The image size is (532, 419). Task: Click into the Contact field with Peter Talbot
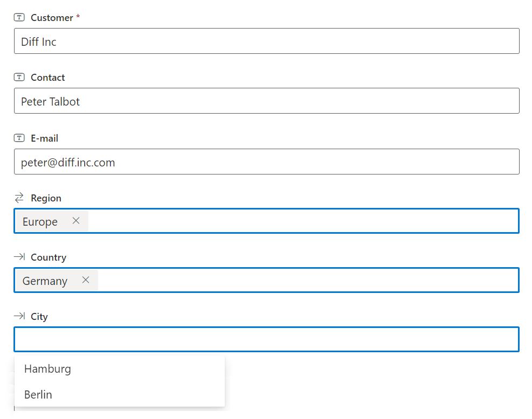click(x=267, y=101)
